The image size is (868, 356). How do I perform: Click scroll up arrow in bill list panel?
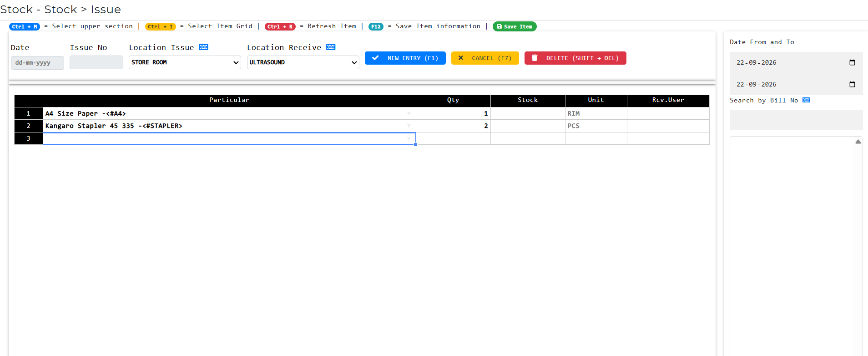click(x=858, y=142)
